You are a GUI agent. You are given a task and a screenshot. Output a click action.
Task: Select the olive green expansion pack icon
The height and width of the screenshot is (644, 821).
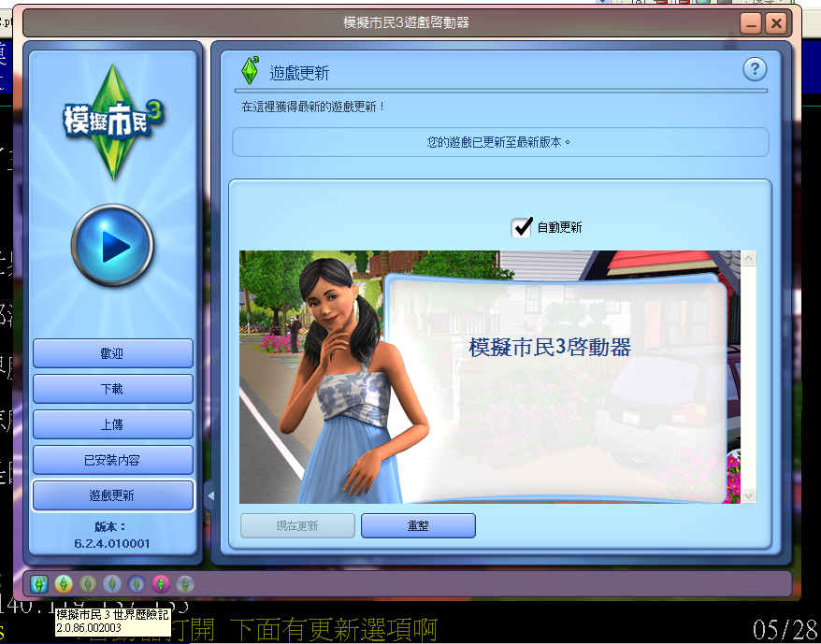click(88, 584)
